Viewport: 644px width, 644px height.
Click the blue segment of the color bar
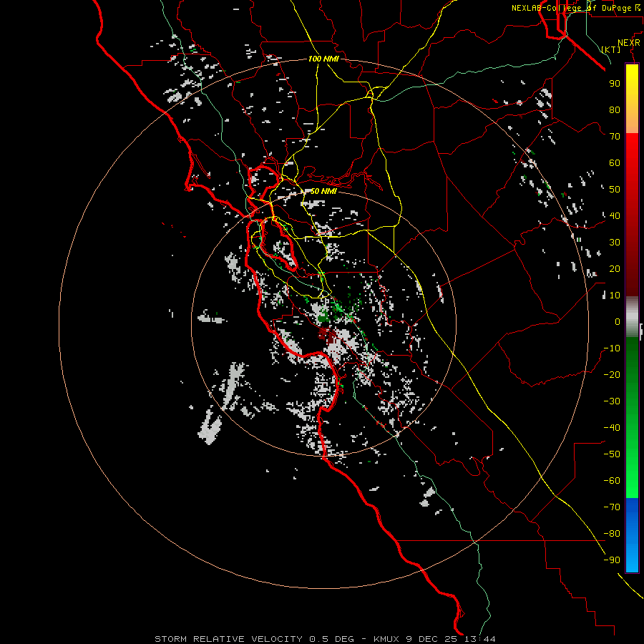(x=632, y=535)
